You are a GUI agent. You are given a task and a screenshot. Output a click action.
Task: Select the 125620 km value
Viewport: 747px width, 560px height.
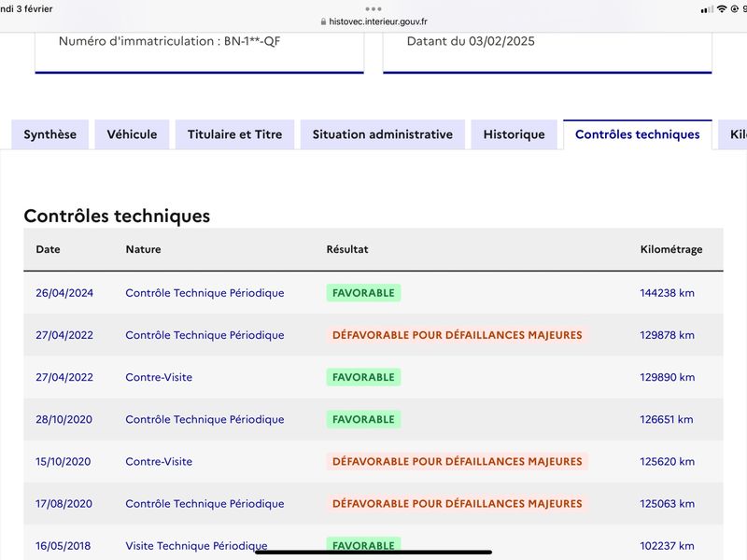click(667, 461)
